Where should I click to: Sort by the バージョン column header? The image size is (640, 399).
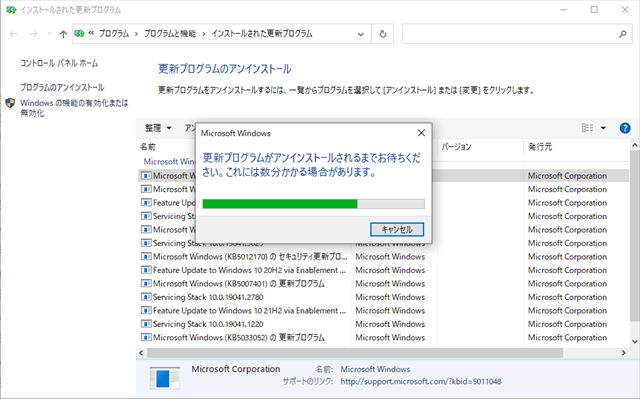click(456, 147)
